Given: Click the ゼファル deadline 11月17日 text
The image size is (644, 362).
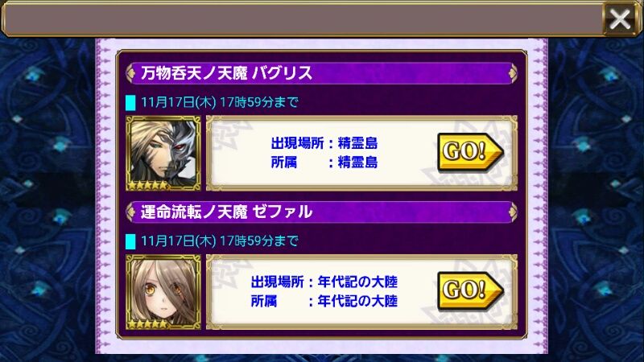Looking at the screenshot, I should coord(219,241).
